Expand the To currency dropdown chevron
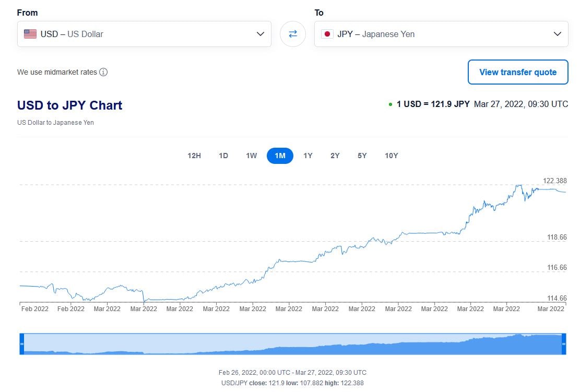The image size is (580, 392). pyautogui.click(x=557, y=34)
